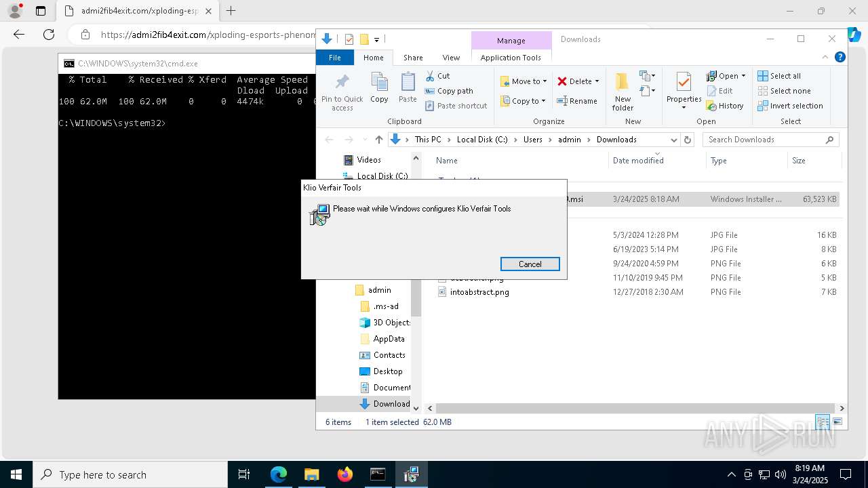Screen dimensions: 868x488
Task: Click Paste shortcut in the ribbon
Action: (456, 106)
